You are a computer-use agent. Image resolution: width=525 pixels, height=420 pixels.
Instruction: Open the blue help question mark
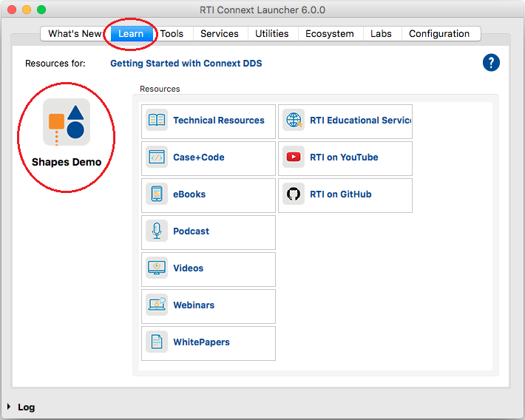pyautogui.click(x=491, y=63)
